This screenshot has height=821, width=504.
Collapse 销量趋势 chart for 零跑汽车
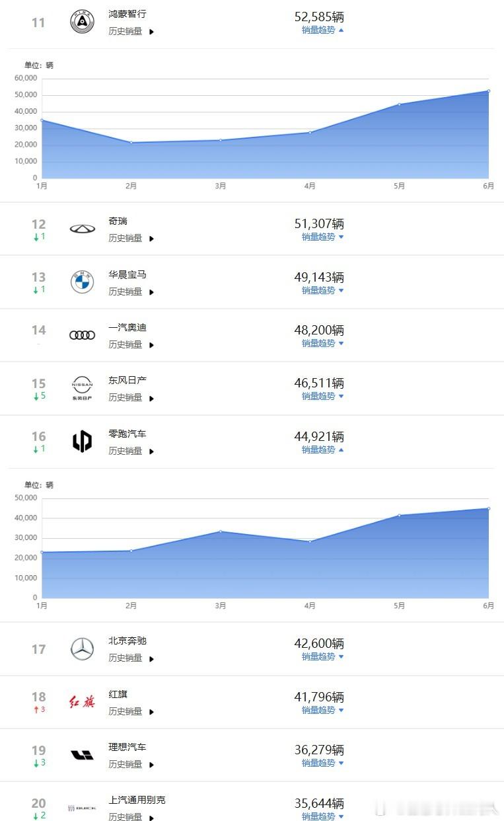(323, 450)
